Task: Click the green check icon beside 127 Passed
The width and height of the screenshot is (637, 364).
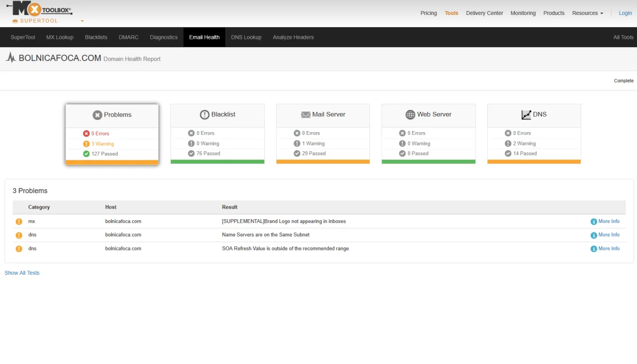Action: tap(87, 154)
